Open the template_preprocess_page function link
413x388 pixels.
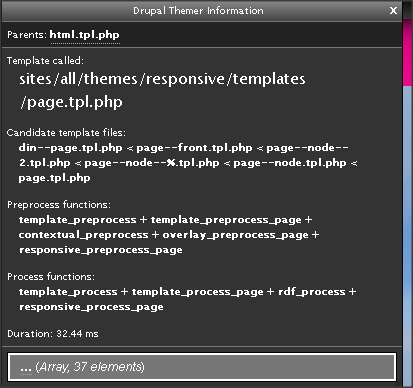226,220
